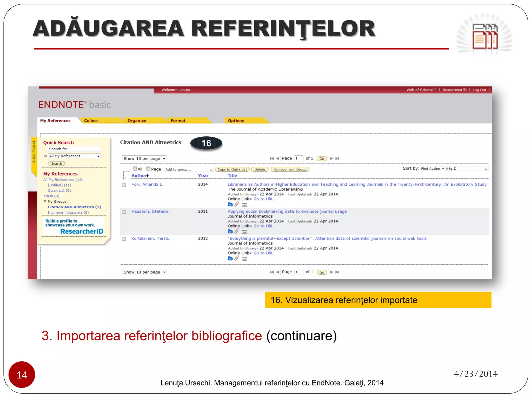Viewport: 532px width, 399px height.
Task: Open Go to URL for the Haustein reference
Action: pos(263,226)
